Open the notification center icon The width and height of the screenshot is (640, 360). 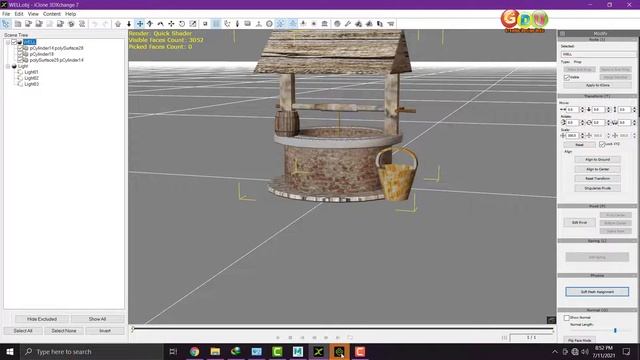(627, 351)
